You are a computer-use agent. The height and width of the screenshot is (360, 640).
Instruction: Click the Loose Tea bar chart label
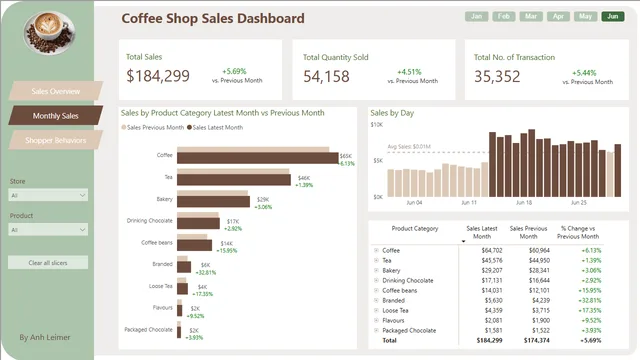(161, 286)
